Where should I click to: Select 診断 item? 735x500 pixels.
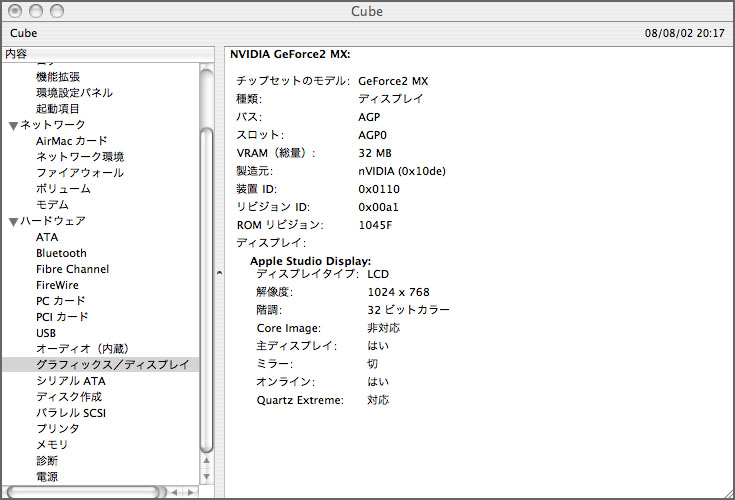(x=47, y=461)
